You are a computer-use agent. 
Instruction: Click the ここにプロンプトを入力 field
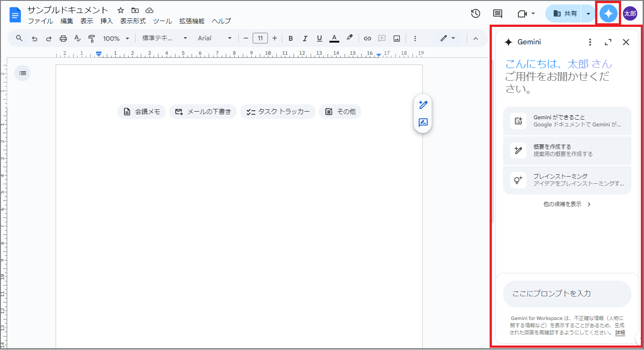[x=567, y=294]
